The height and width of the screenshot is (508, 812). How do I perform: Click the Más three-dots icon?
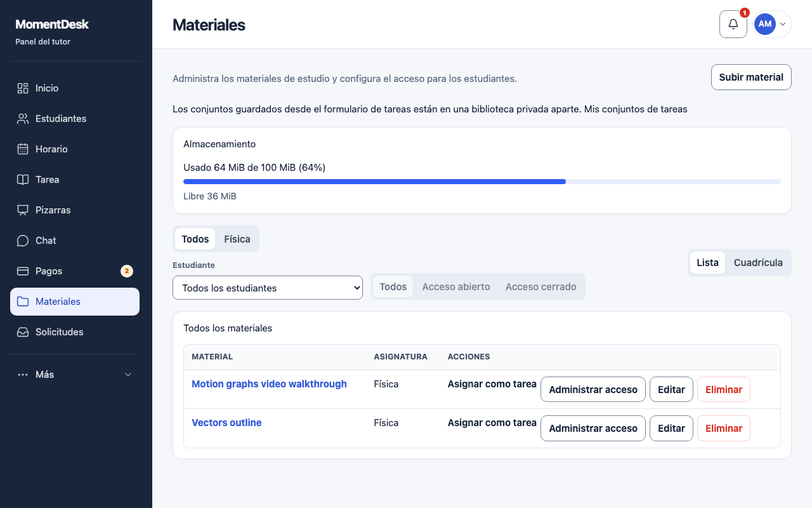(23, 375)
